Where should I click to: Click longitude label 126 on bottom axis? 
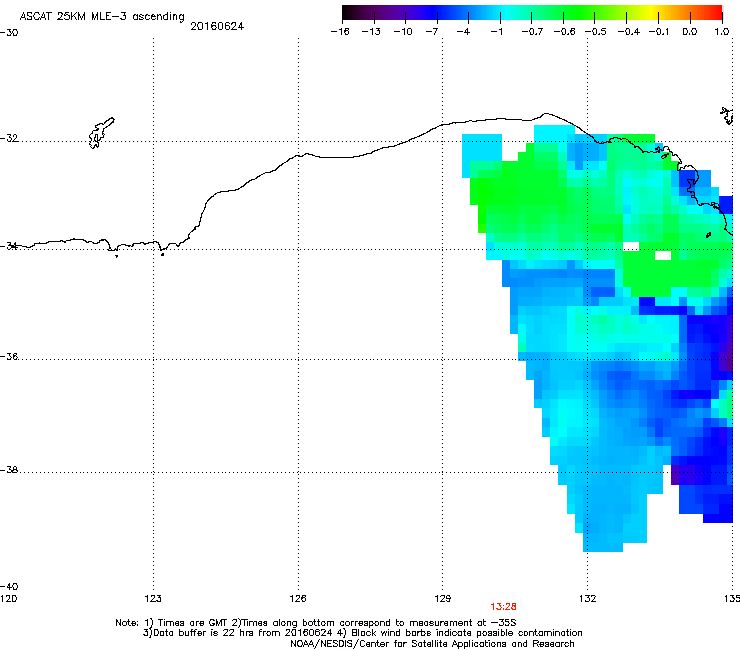pos(298,599)
